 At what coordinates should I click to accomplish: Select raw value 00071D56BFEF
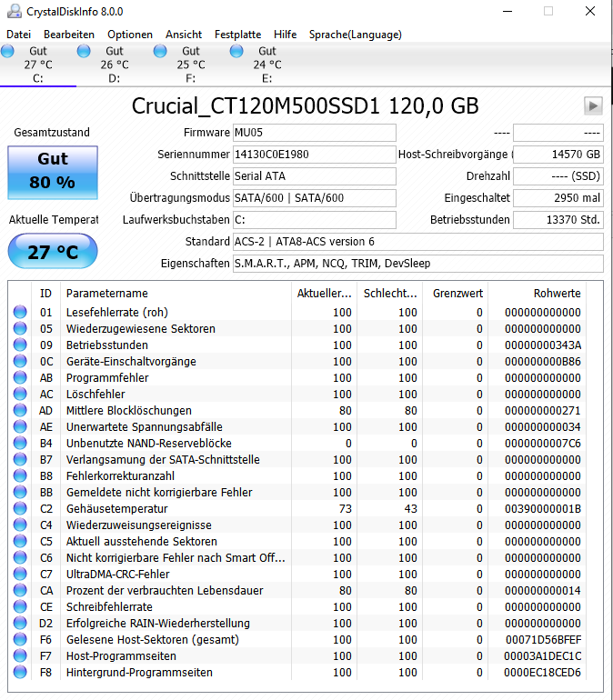point(543,639)
